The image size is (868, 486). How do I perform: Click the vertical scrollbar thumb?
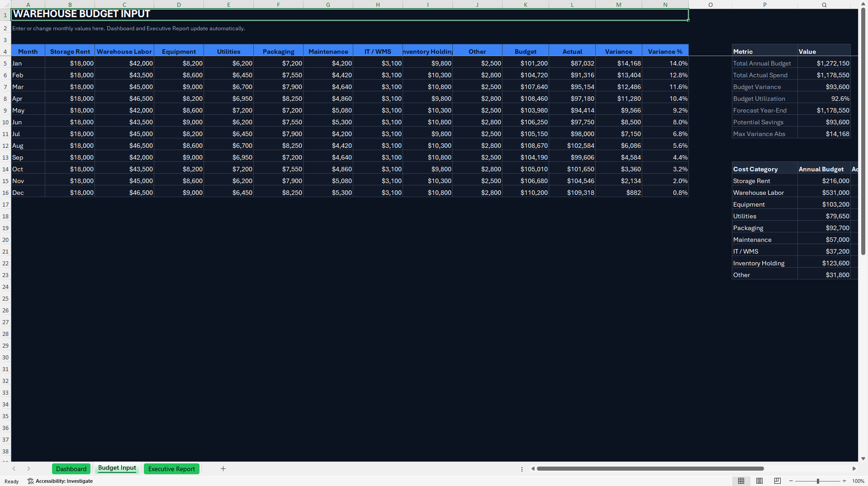tap(863, 131)
